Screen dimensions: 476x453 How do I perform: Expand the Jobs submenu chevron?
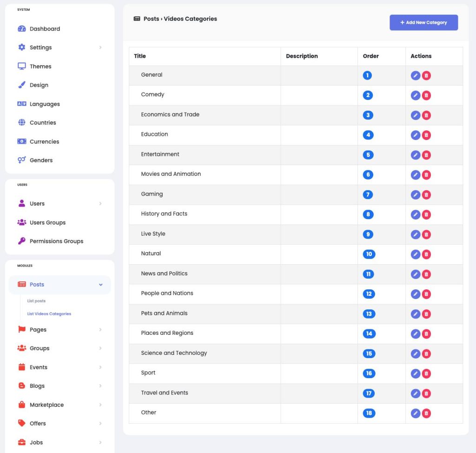100,442
